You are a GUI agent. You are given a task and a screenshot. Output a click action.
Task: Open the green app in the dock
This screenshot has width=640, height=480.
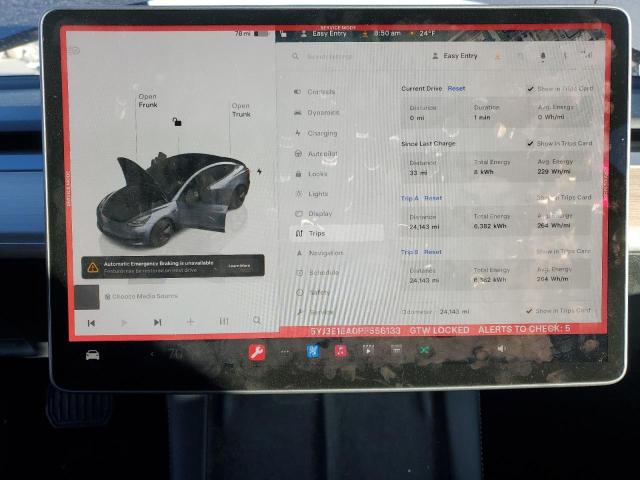coord(424,350)
